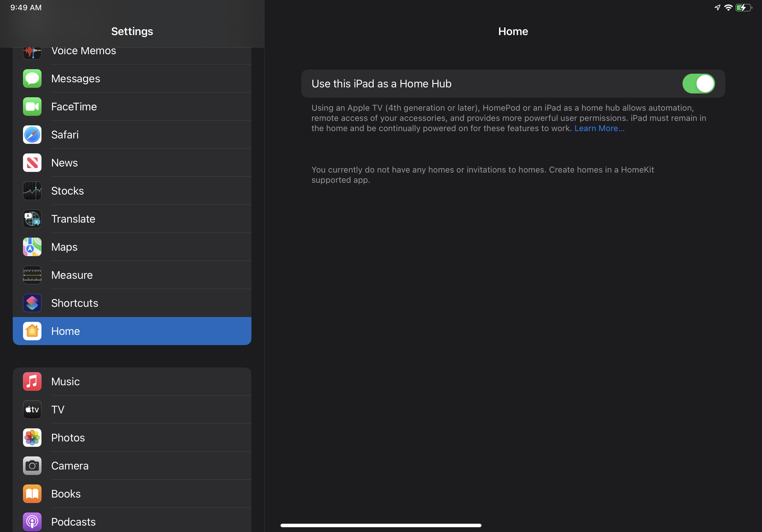Open the Maps app icon

pos(32,247)
